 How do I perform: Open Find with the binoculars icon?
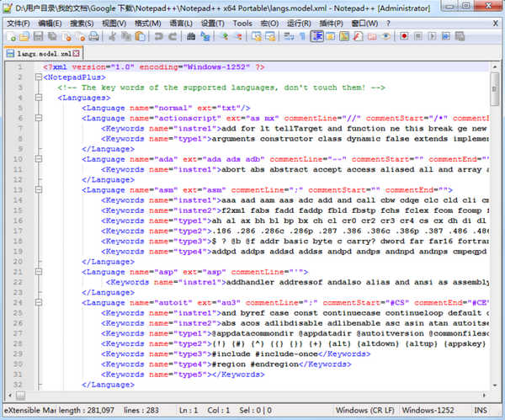click(191, 36)
